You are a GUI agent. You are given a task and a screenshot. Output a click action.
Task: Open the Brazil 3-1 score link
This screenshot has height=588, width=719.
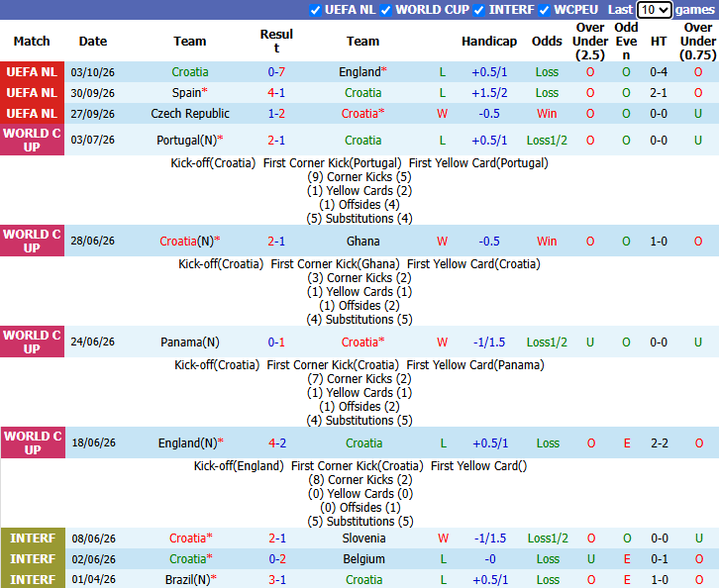277,580
